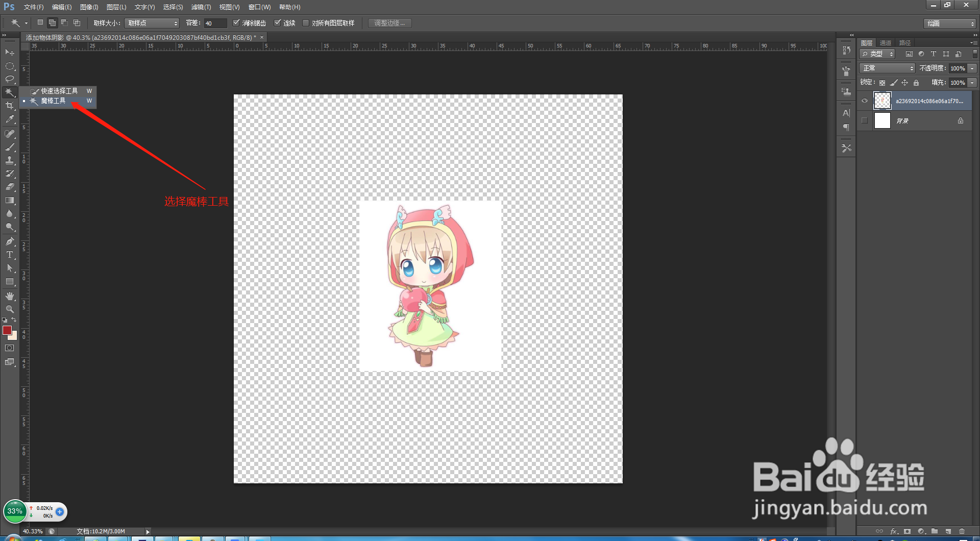Image resolution: width=980 pixels, height=541 pixels.
Task: Open the 正常 blend mode dropdown
Action: [x=888, y=68]
